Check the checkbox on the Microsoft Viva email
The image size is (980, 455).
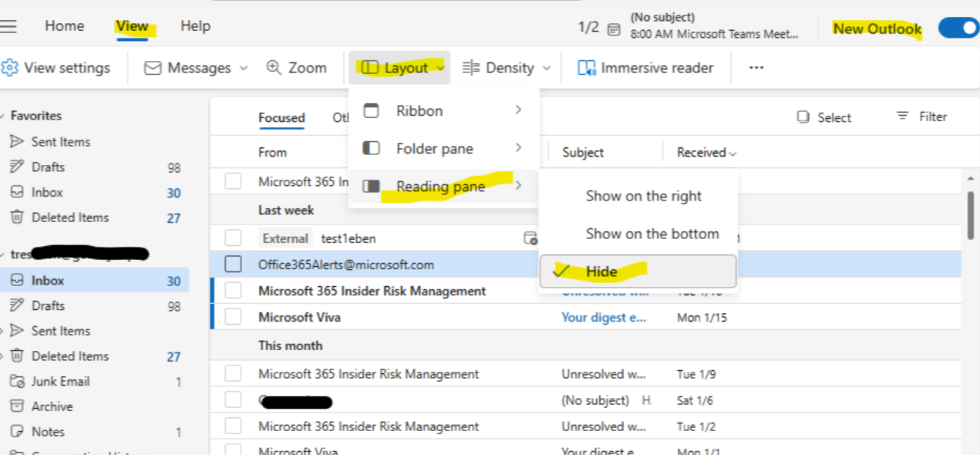point(234,317)
